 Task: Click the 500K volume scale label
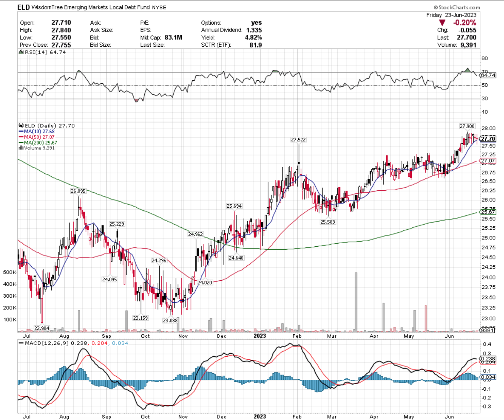click(10, 272)
